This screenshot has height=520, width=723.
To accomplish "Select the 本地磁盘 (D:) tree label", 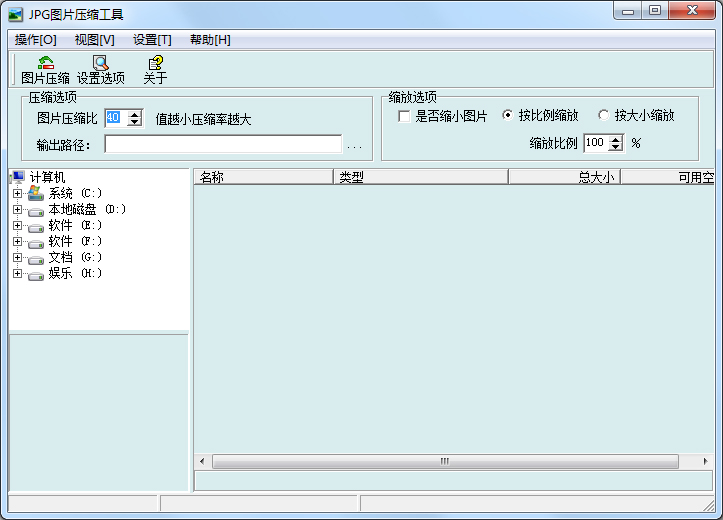I will [x=87, y=209].
